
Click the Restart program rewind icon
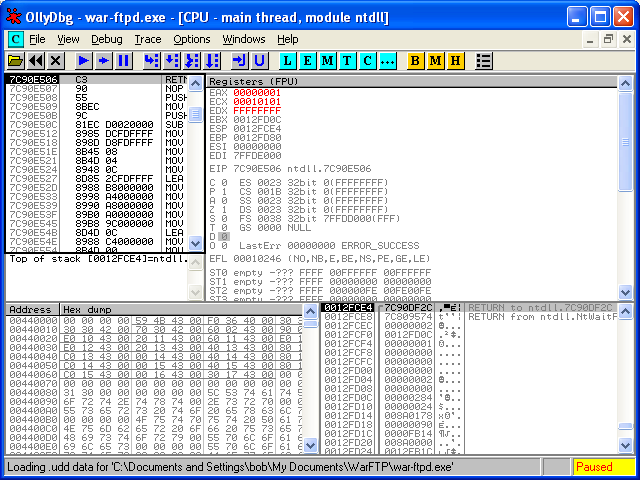coord(36,61)
